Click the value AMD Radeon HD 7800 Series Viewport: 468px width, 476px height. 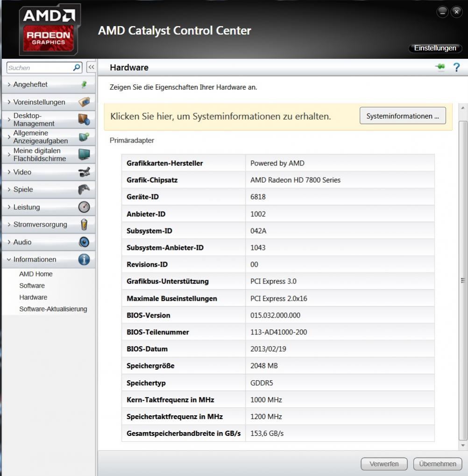click(x=295, y=180)
